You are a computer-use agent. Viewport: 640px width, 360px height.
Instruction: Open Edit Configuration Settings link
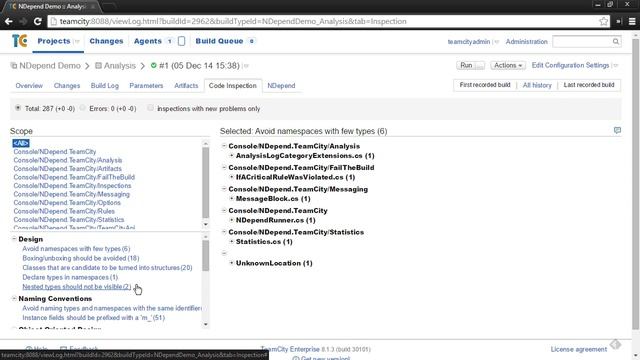570,65
